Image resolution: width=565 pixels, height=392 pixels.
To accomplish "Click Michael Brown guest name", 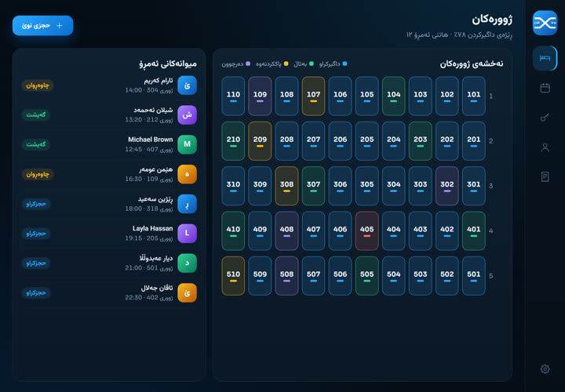I will (150, 140).
